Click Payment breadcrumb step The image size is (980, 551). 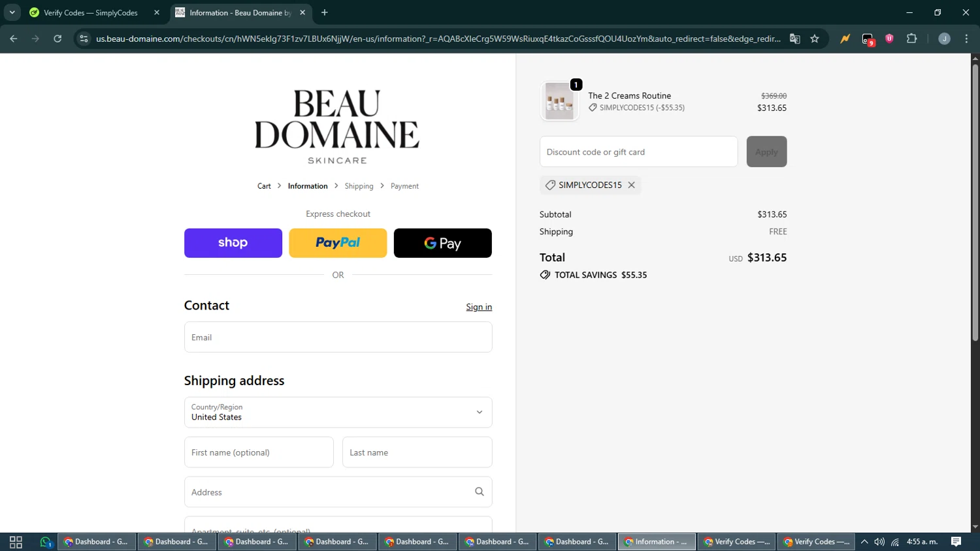(x=404, y=186)
